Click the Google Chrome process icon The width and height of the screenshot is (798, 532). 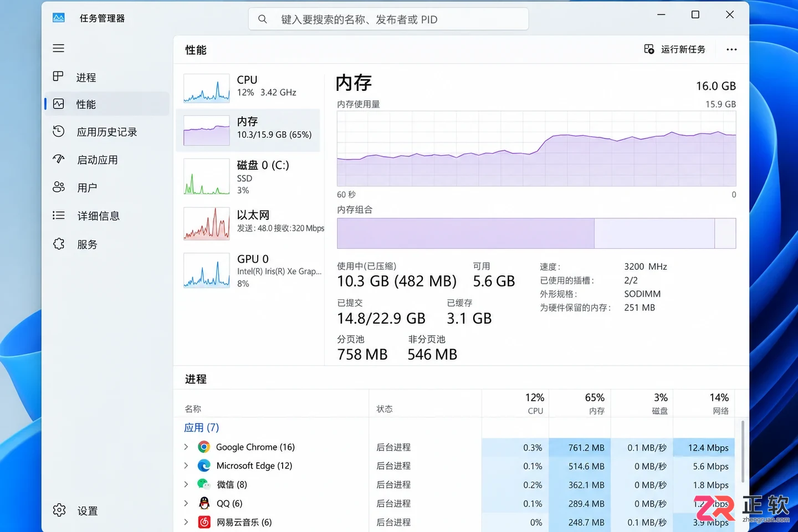[x=204, y=447]
